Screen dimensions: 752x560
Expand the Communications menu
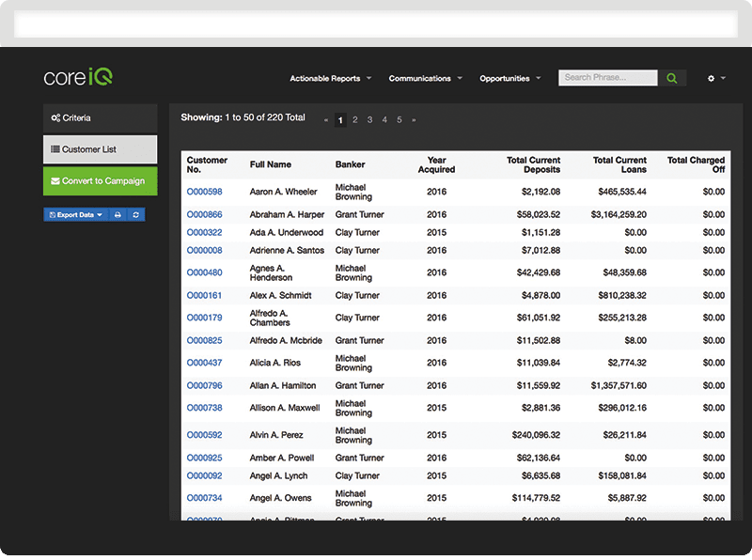[425, 78]
